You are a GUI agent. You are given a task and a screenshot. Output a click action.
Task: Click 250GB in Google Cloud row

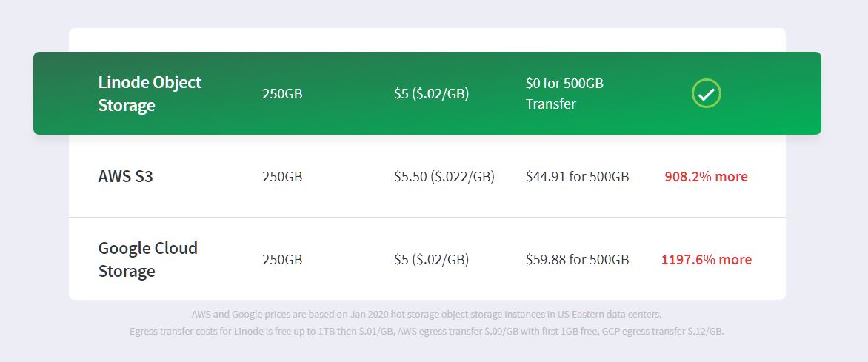[282, 259]
